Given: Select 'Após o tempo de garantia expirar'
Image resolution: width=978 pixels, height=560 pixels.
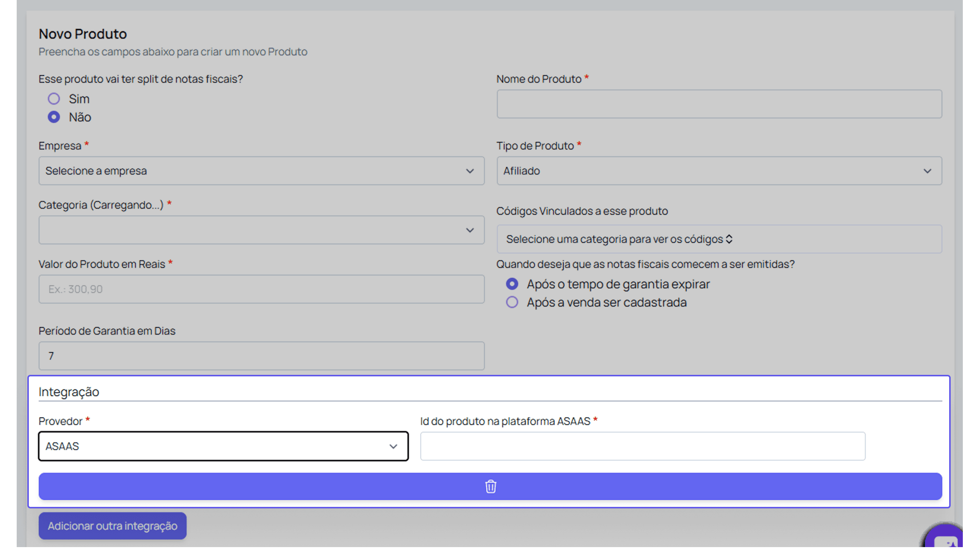Looking at the screenshot, I should coord(512,284).
